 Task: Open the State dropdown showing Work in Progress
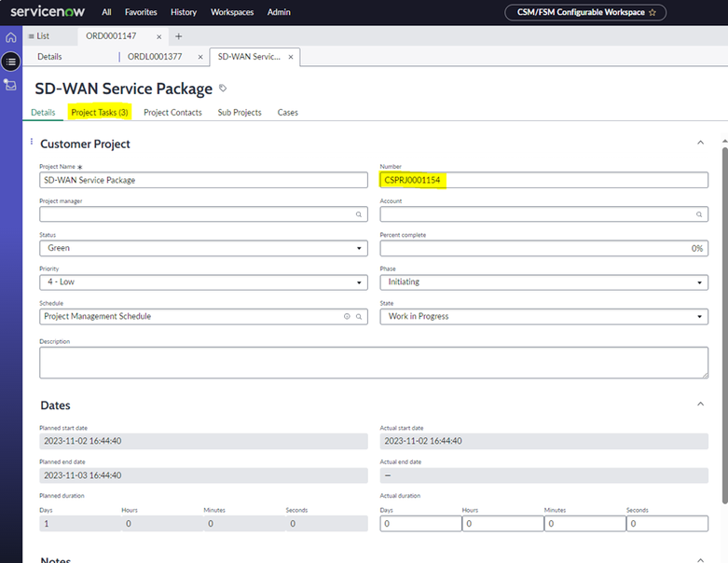click(x=543, y=317)
